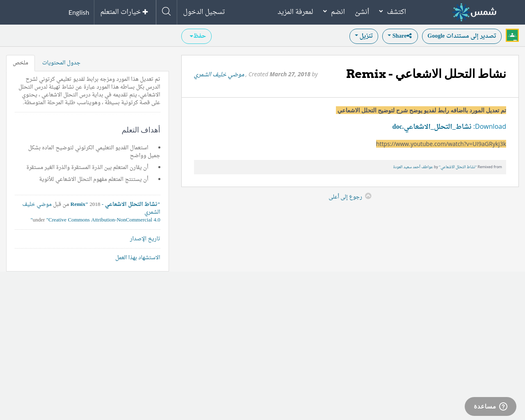Open the مساعدة help widget
The width and height of the screenshot is (525, 420).
click(490, 406)
